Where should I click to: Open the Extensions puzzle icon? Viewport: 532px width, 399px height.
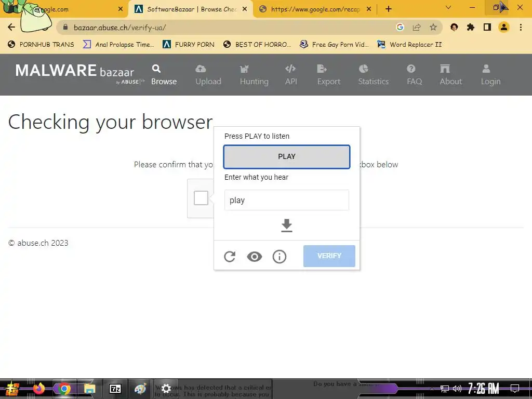click(471, 27)
